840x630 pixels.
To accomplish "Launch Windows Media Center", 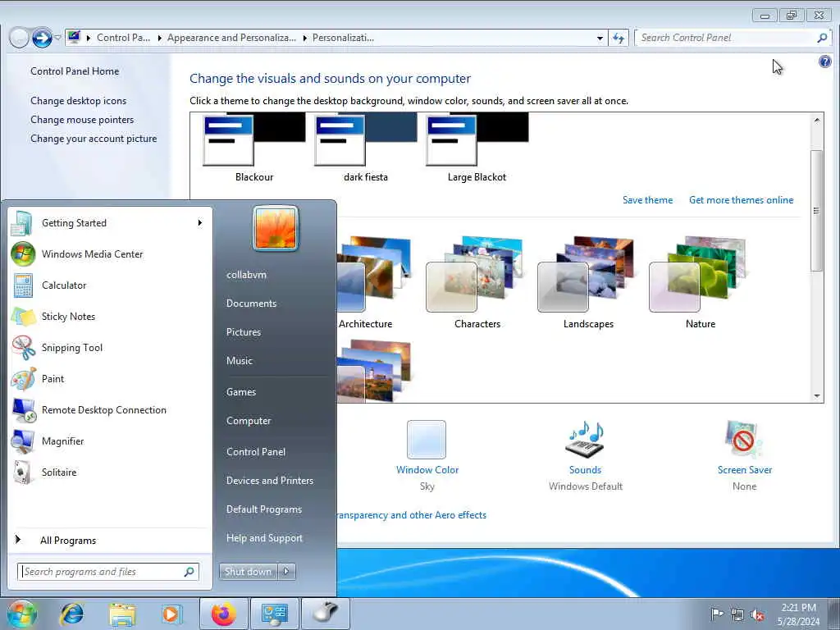I will (x=109, y=254).
